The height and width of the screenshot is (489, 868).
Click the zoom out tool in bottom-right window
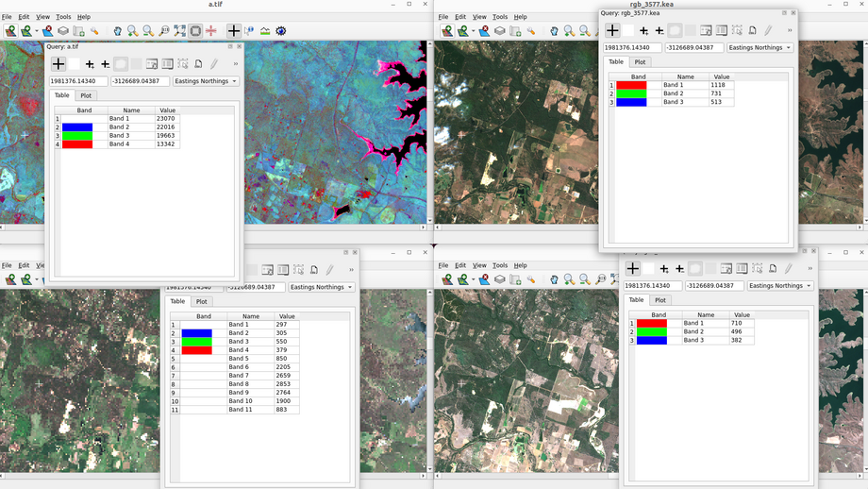click(585, 279)
